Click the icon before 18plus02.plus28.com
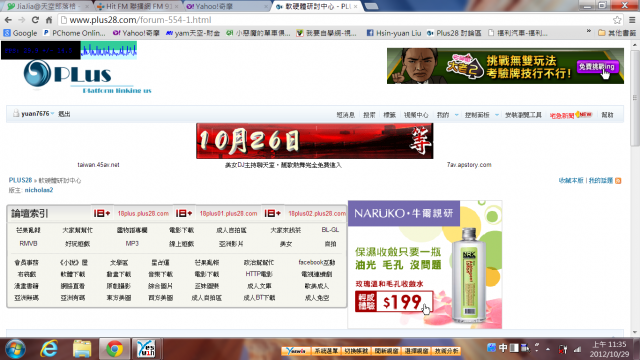The height and width of the screenshot is (360, 640). tap(273, 213)
